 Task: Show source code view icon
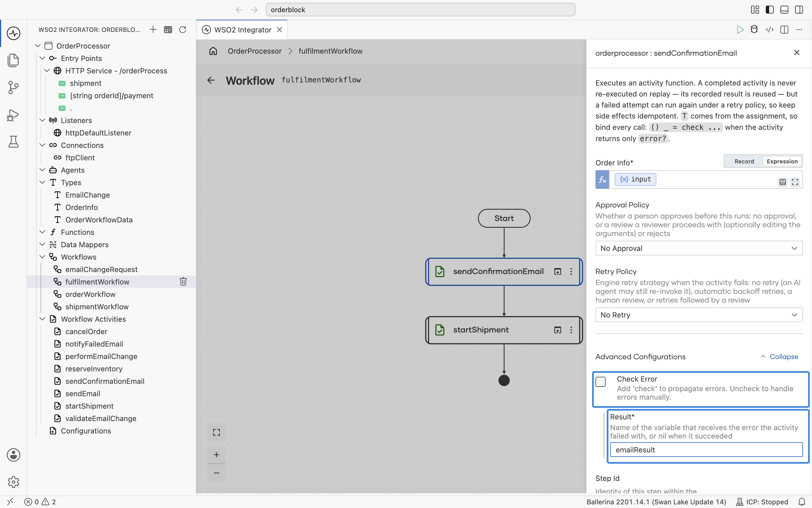tap(770, 30)
